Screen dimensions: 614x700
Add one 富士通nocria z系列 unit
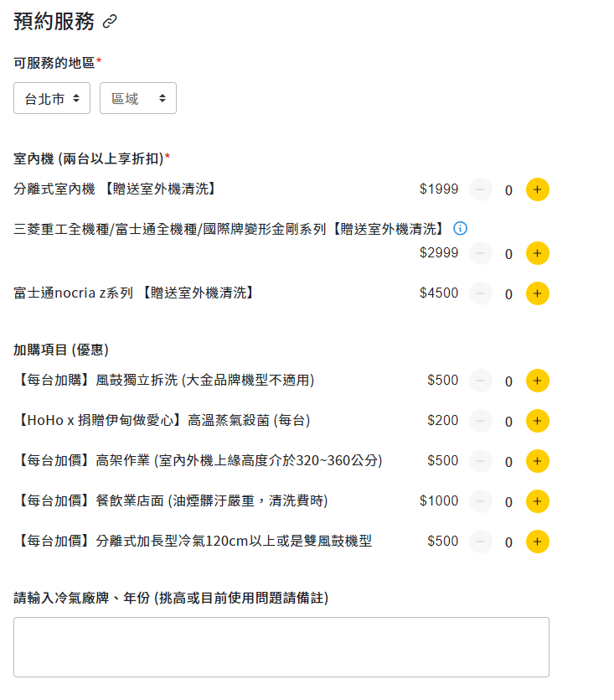537,293
